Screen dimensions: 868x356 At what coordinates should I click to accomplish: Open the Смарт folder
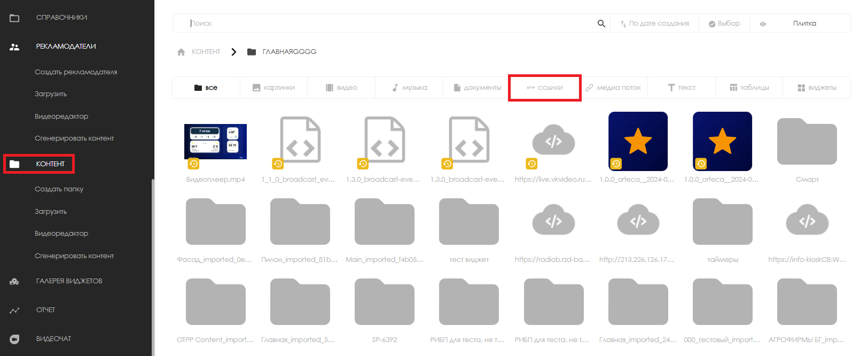coord(807,142)
